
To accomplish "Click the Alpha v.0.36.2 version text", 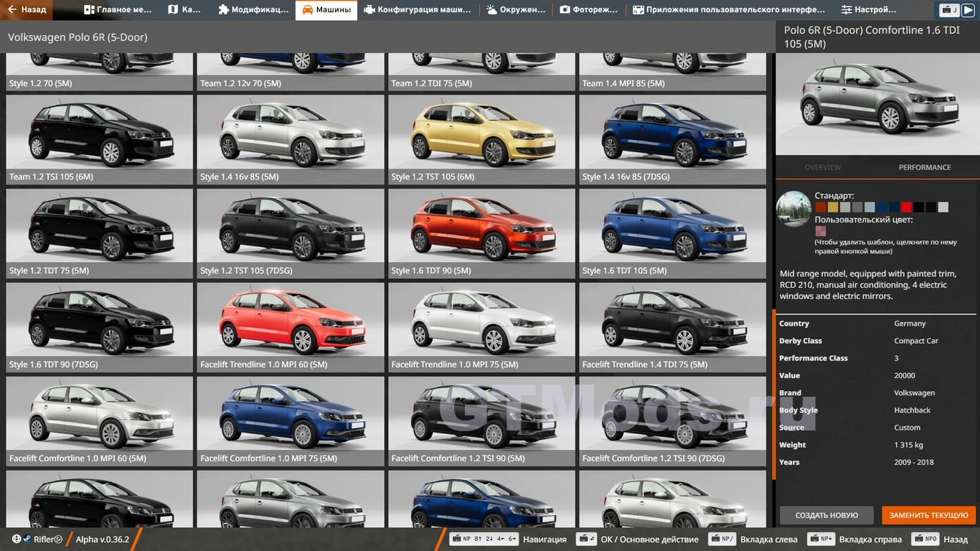I will point(103,540).
